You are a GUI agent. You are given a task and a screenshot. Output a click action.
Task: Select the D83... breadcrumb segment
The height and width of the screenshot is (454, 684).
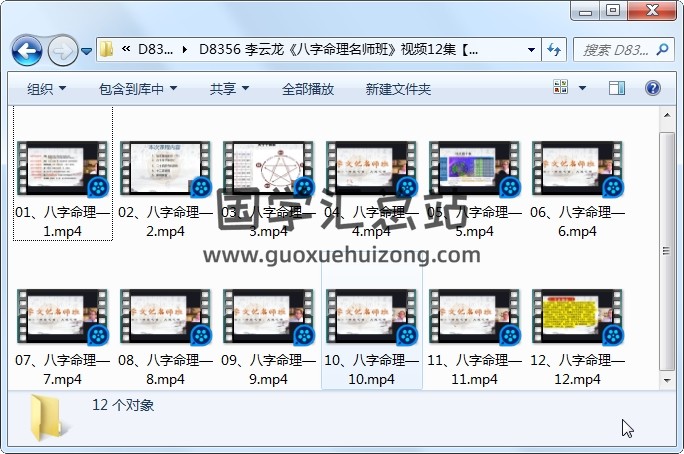pyautogui.click(x=155, y=49)
